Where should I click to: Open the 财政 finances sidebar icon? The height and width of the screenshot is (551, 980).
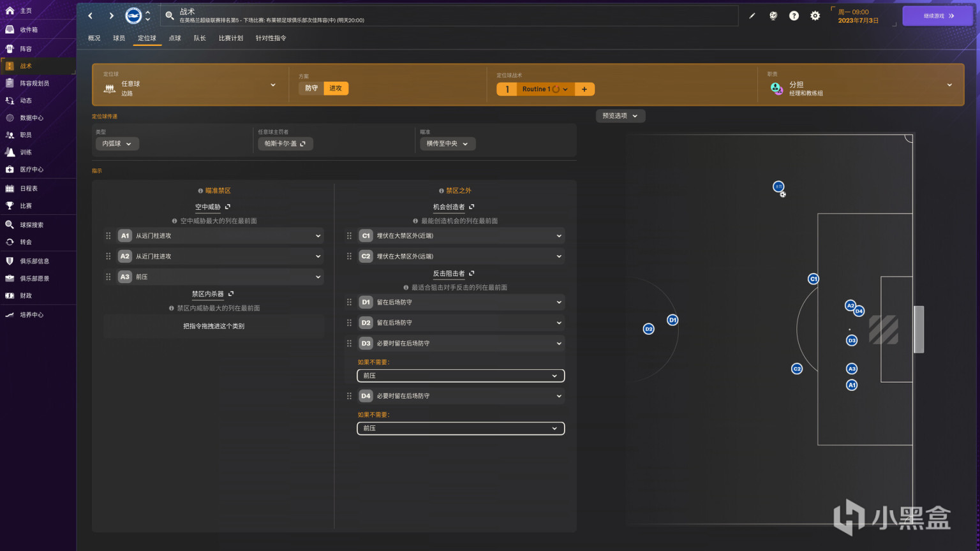[10, 295]
